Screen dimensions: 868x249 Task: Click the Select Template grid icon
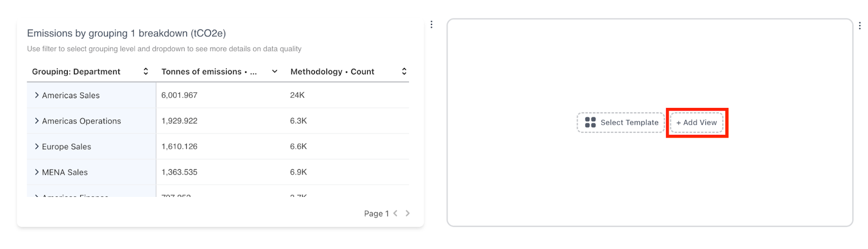point(590,123)
